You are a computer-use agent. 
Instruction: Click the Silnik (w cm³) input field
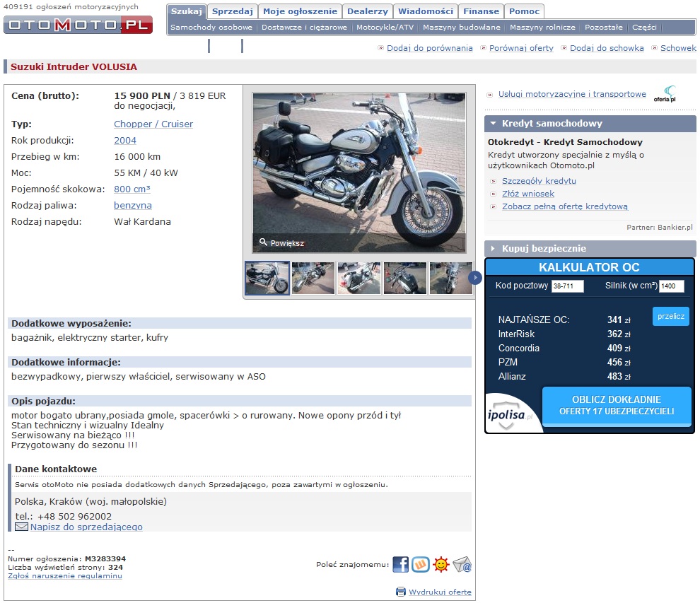tap(672, 286)
